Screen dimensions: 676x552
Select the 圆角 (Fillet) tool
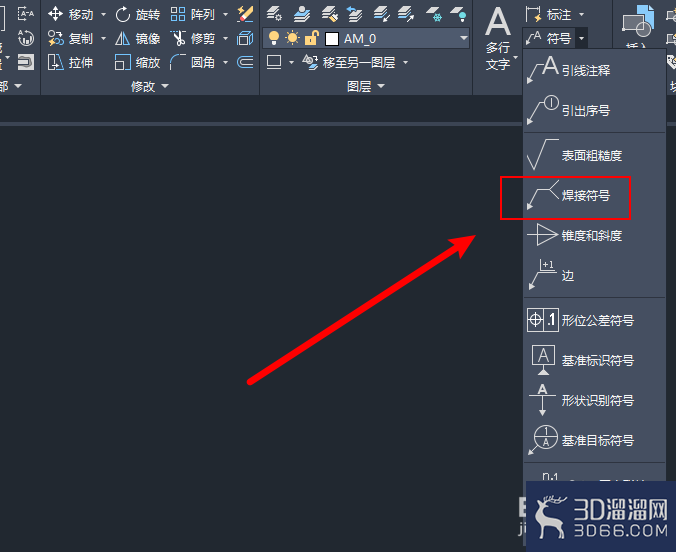(193, 63)
